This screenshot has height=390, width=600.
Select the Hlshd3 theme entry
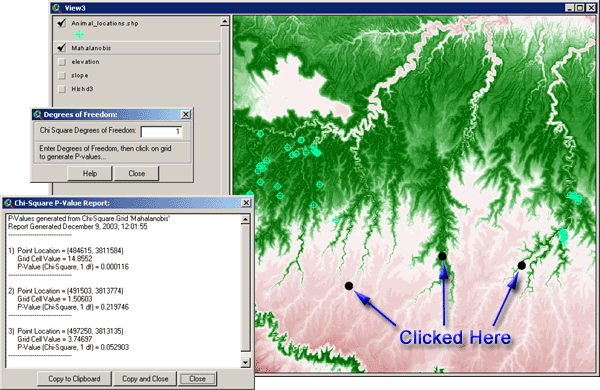(x=82, y=89)
